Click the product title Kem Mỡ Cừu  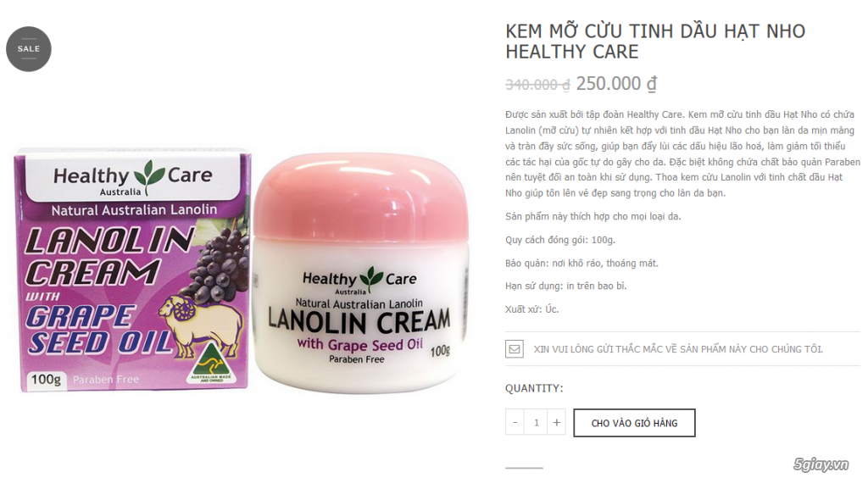click(655, 41)
